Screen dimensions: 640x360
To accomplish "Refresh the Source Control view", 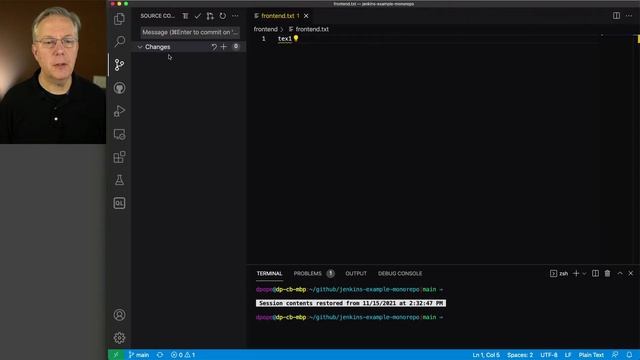I will tap(222, 16).
